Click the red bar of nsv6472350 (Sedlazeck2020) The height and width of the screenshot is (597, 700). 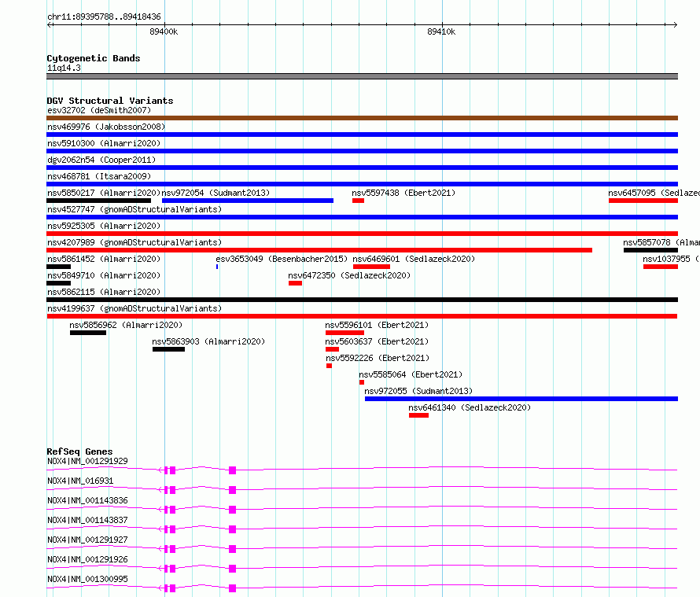(x=295, y=283)
